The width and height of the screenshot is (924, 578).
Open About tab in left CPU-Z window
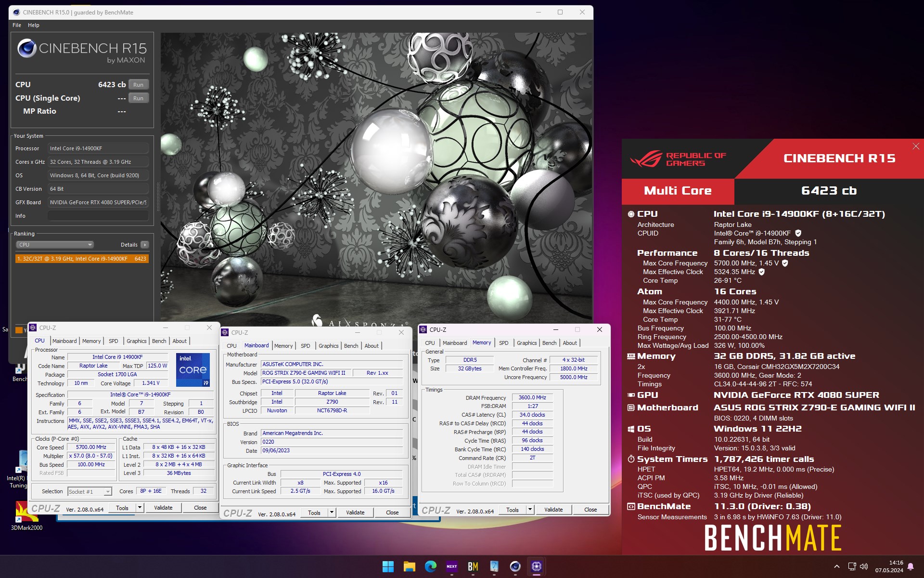(180, 341)
